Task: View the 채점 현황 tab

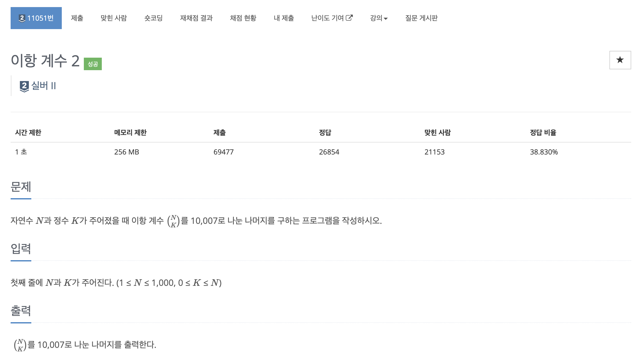Action: 243,18
